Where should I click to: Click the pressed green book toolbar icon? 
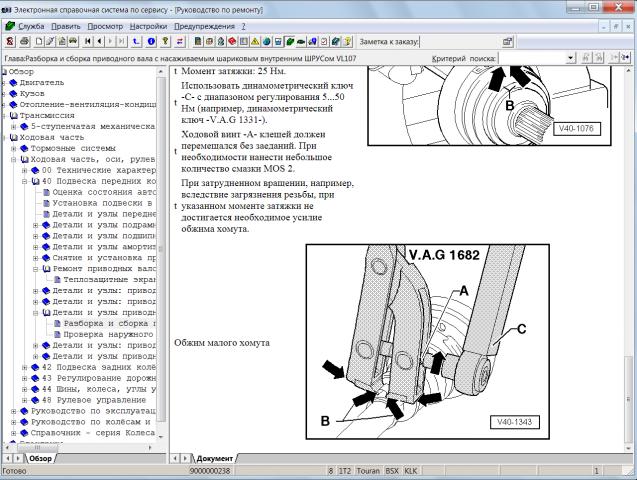pyautogui.click(x=290, y=41)
